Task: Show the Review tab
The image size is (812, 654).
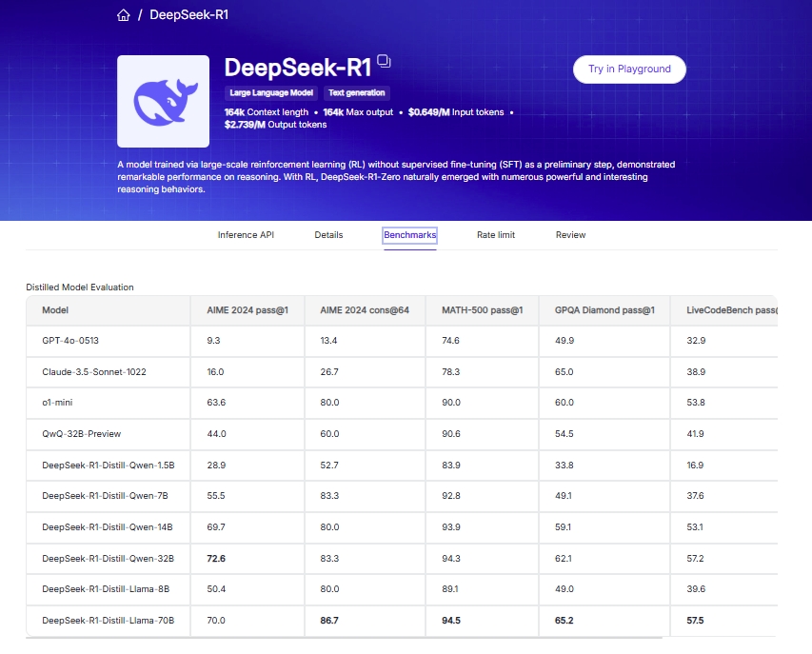Action: pyautogui.click(x=570, y=235)
